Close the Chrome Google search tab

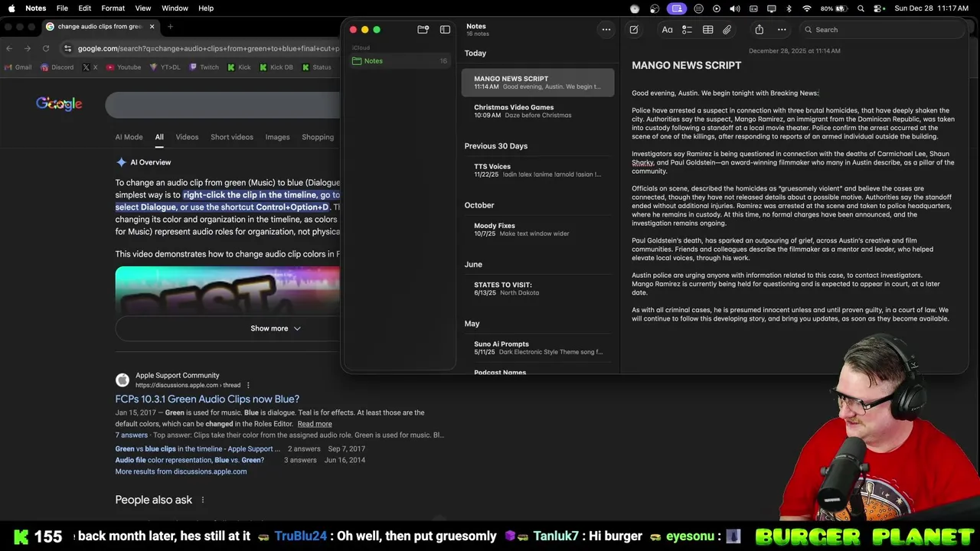tap(152, 27)
